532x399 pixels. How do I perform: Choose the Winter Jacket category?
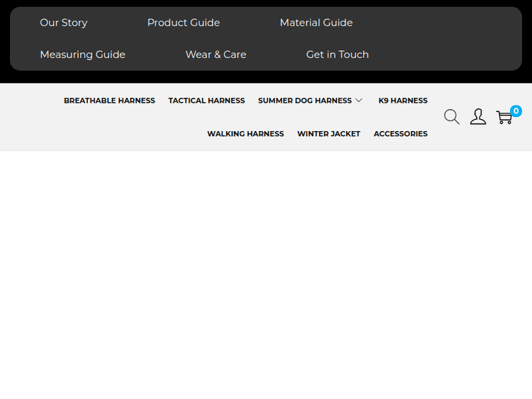(328, 134)
